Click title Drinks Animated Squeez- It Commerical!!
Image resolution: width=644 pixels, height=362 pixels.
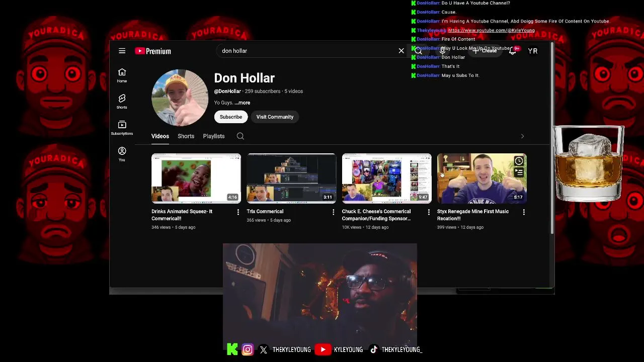coord(182,215)
